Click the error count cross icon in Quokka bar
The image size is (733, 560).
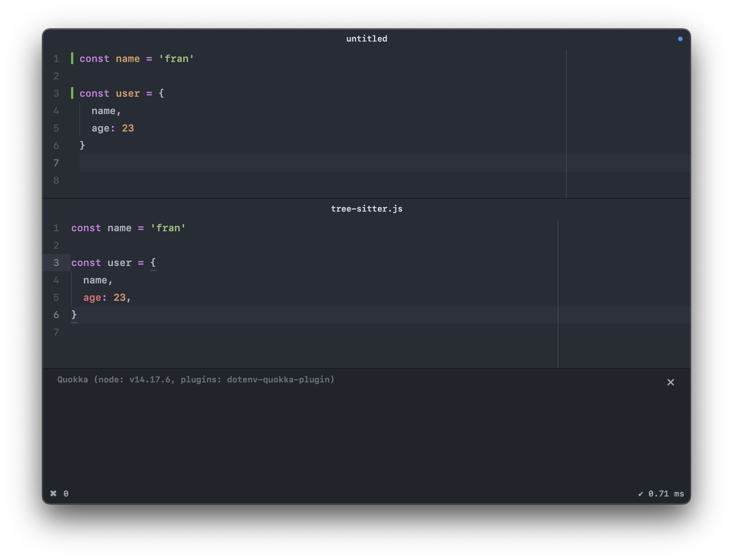[53, 493]
